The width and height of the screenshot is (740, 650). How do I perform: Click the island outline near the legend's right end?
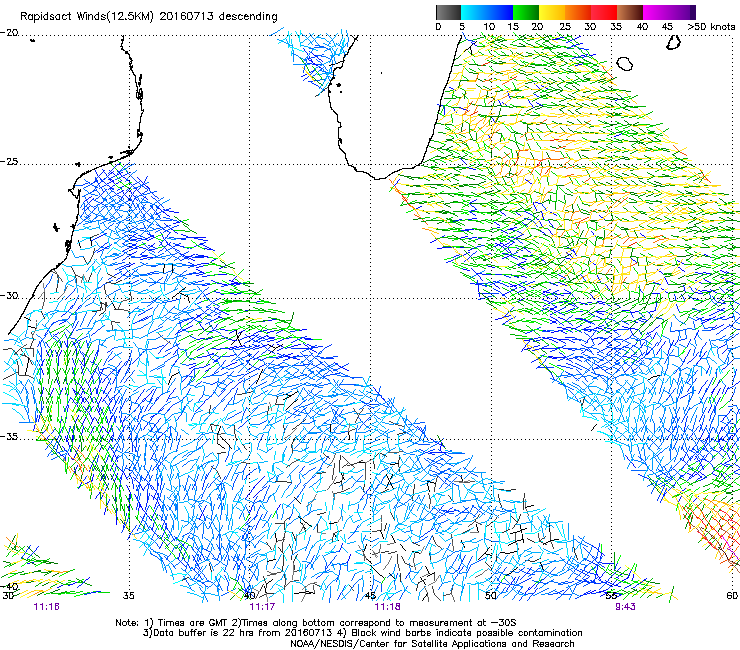click(673, 43)
